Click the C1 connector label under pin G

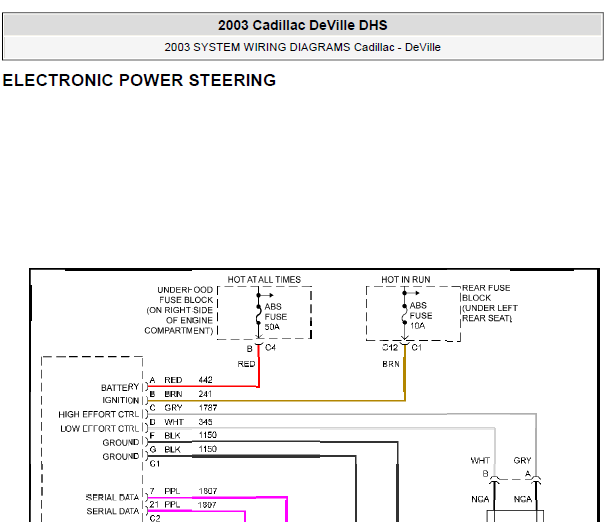click(x=154, y=464)
